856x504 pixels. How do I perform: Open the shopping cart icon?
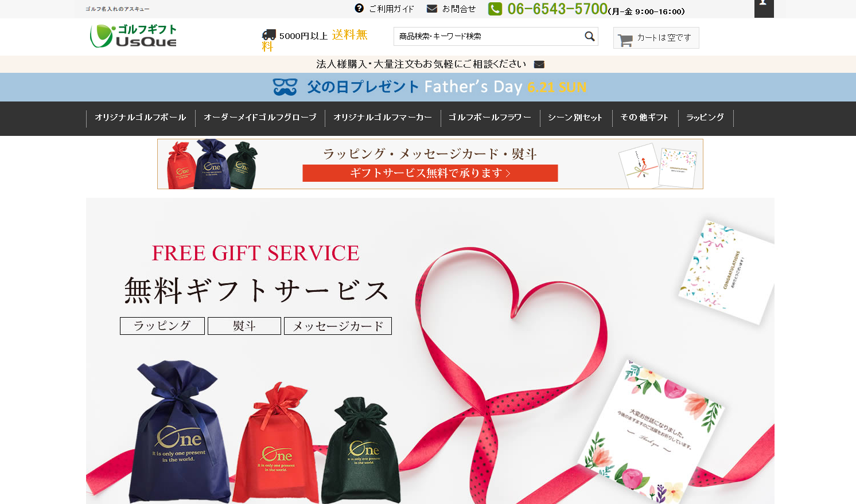tap(625, 40)
